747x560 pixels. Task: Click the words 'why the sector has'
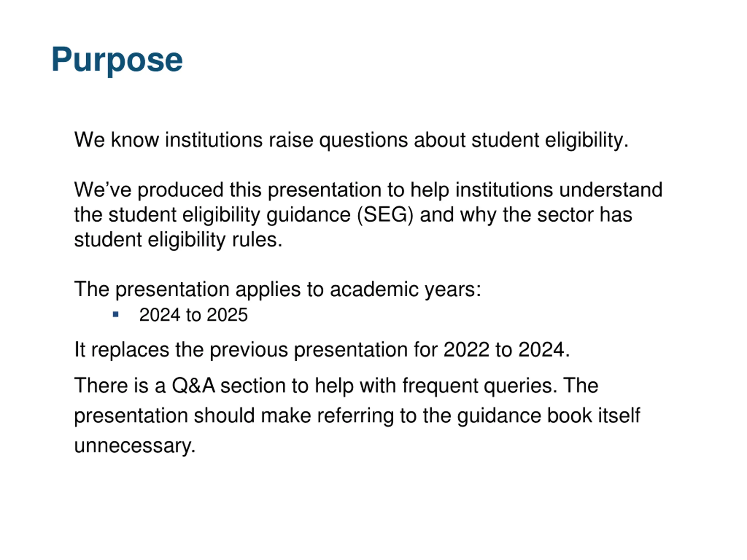tap(546, 215)
